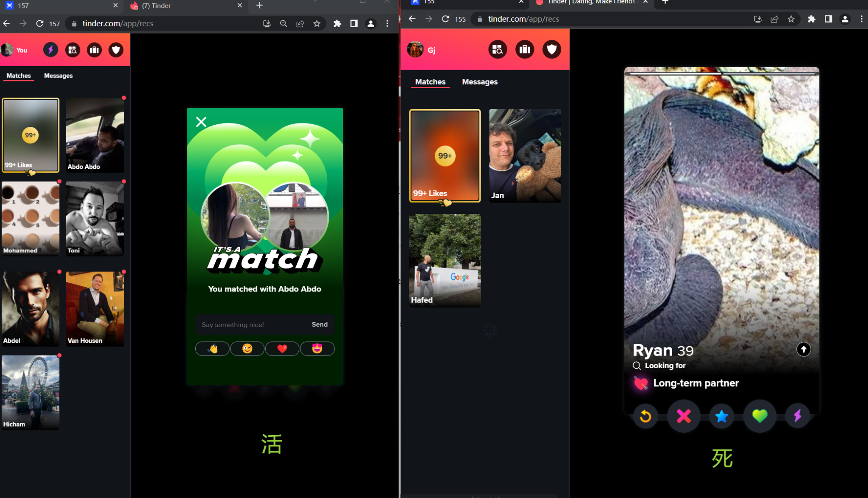Send the waving hand emoji reaction
This screenshot has height=498, width=868.
212,349
